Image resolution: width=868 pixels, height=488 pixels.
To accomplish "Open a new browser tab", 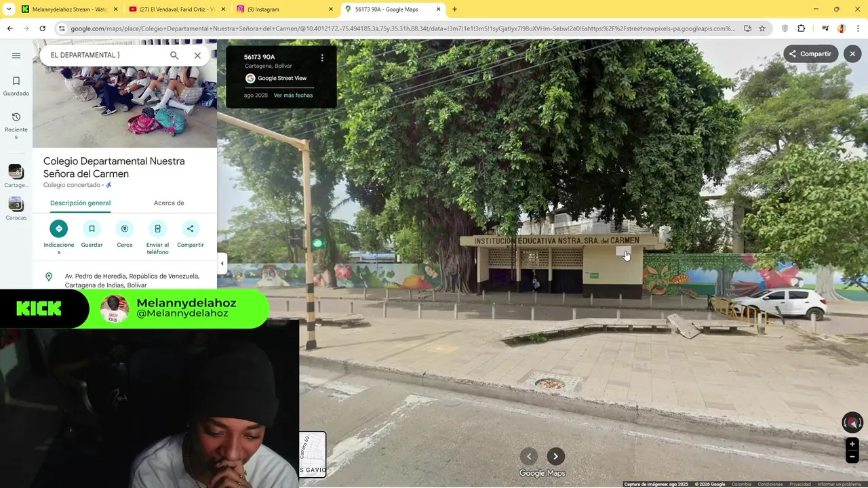I will [x=454, y=9].
